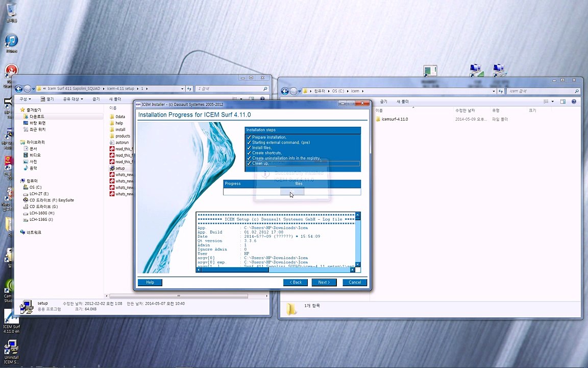Open the Recycle Bin desktop icon
This screenshot has height=368, width=588.
[12, 12]
